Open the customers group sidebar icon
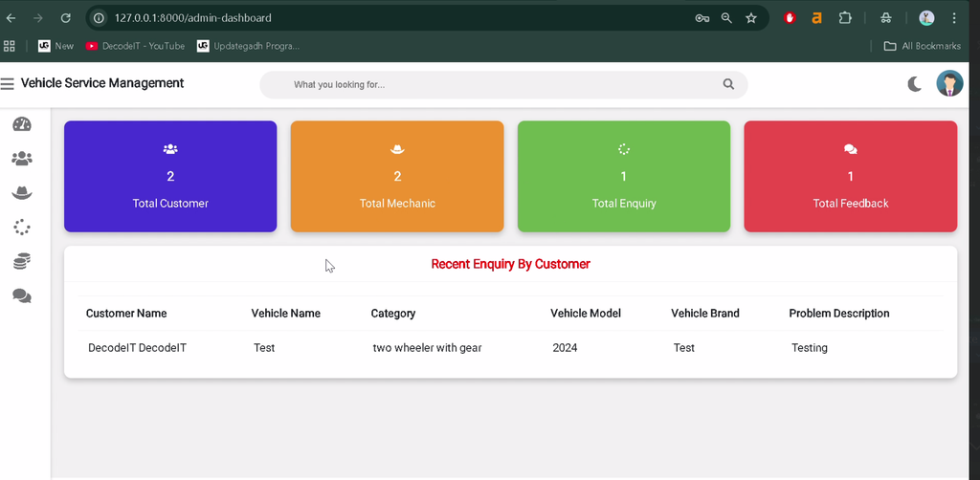Screen dimensions: 980x480 [x=22, y=159]
